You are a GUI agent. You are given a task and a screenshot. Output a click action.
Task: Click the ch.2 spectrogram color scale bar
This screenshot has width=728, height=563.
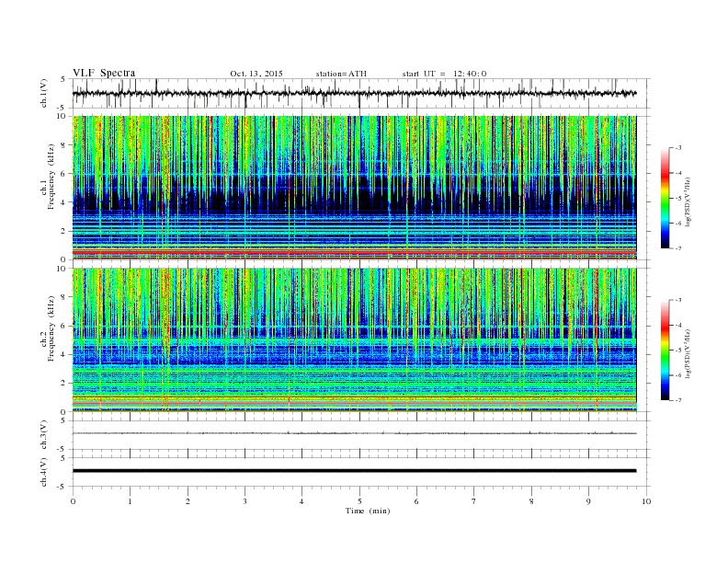tap(665, 350)
